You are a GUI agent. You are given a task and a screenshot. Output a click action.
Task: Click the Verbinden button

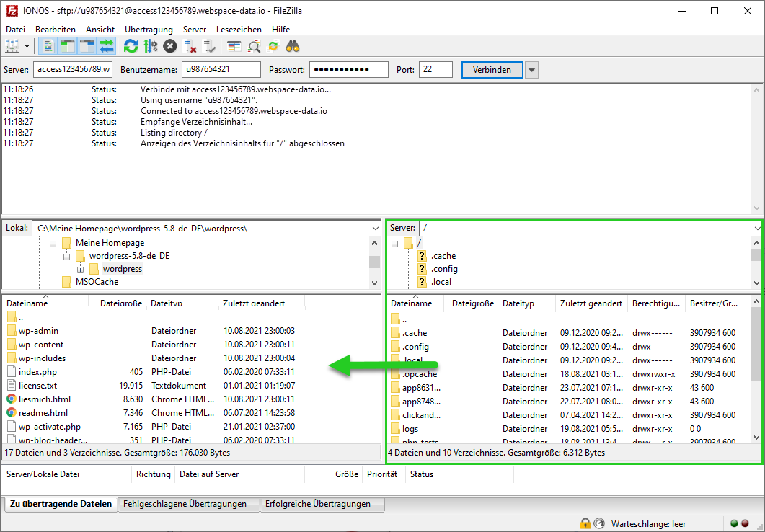[x=492, y=70]
